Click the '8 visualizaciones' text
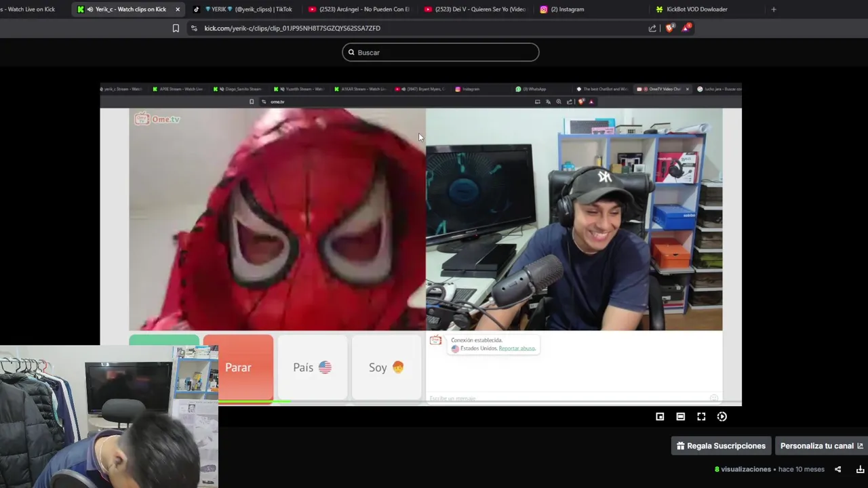 pos(743,469)
